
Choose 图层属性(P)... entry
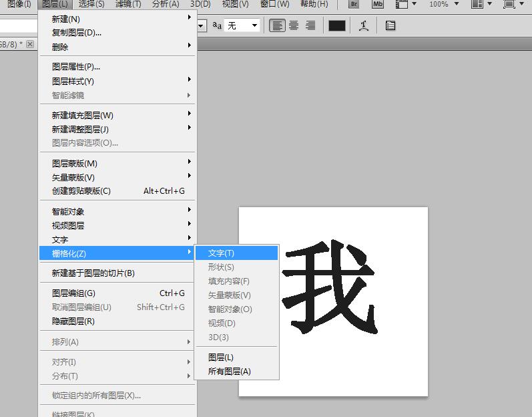pyautogui.click(x=117, y=67)
